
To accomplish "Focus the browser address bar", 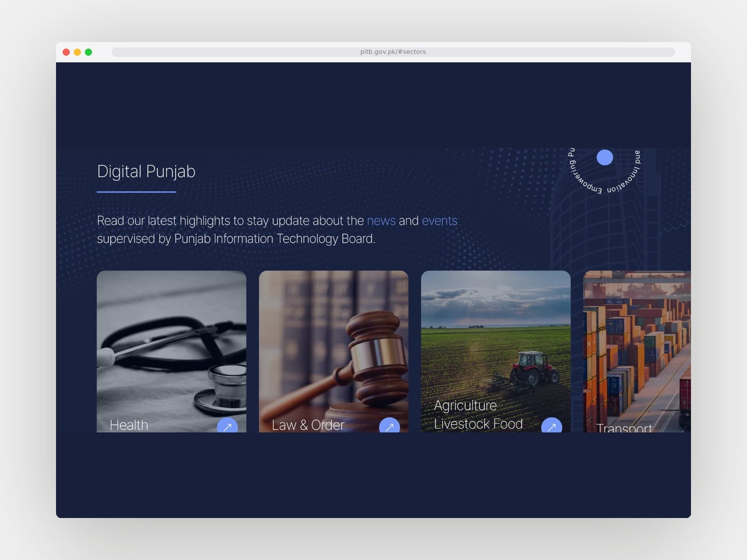I will [x=393, y=52].
